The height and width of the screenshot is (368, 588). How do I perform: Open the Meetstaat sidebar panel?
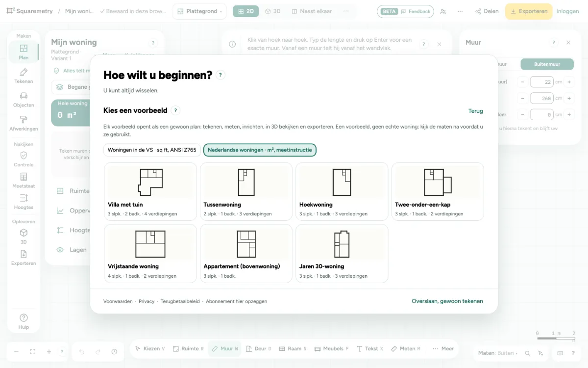(24, 181)
